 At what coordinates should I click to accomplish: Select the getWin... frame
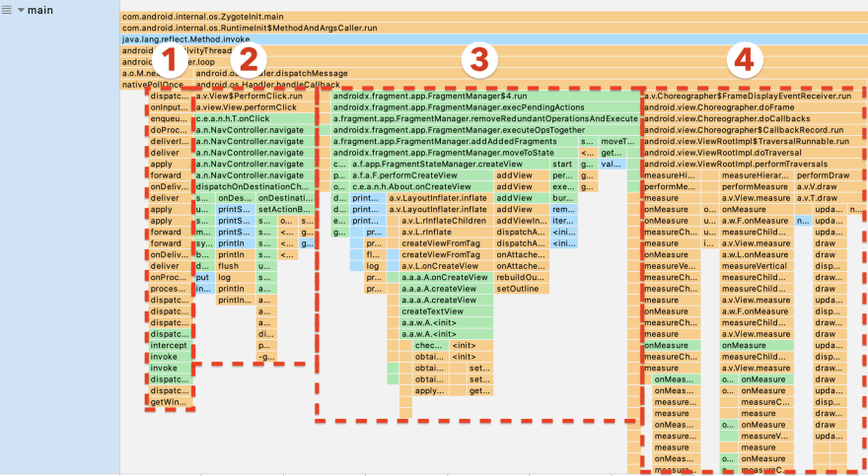[x=171, y=402]
